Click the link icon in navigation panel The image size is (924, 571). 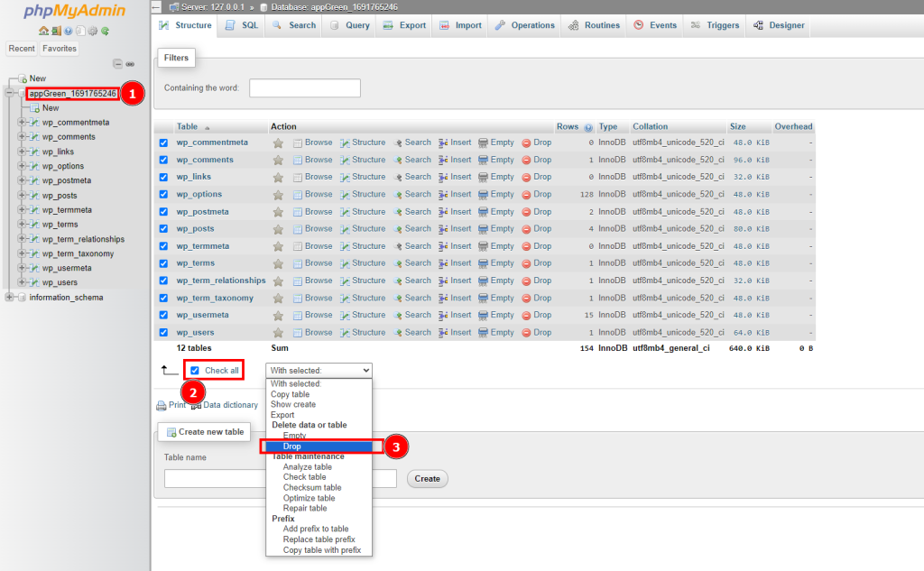pos(130,64)
